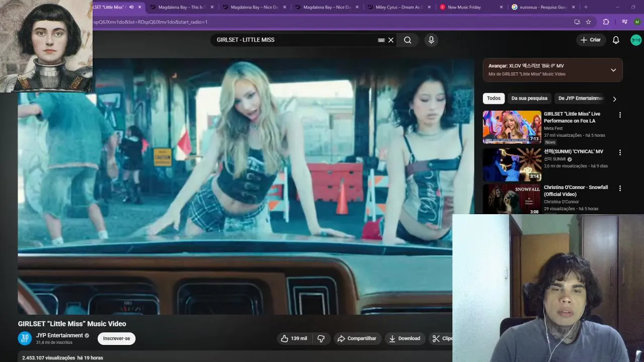Open the New Music Friday tab

464,7
